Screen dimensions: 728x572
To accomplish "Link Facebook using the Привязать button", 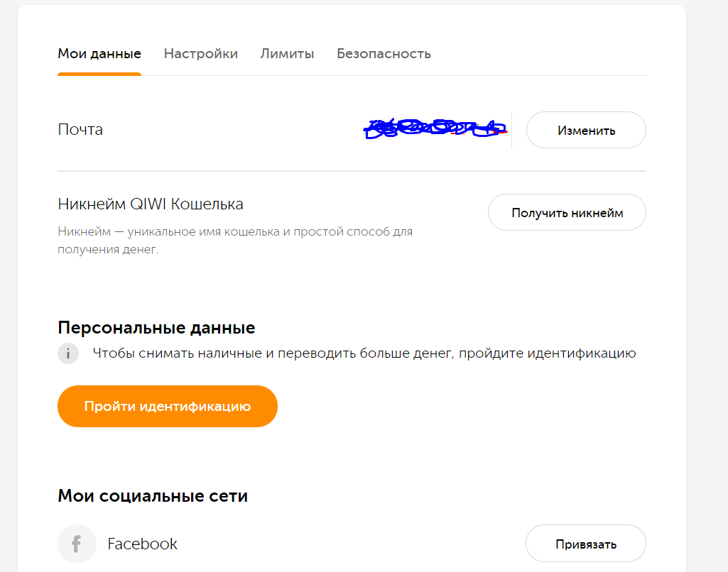I will click(x=585, y=544).
